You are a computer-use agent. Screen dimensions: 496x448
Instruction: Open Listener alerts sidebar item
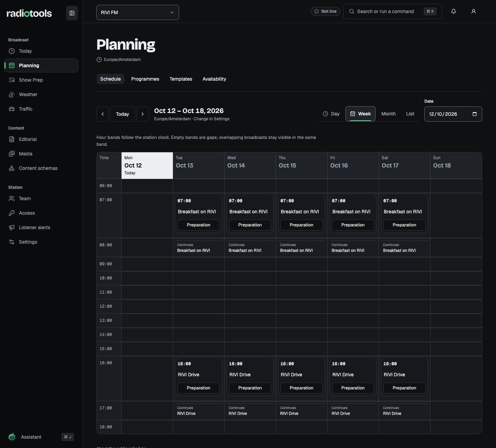pos(41,227)
